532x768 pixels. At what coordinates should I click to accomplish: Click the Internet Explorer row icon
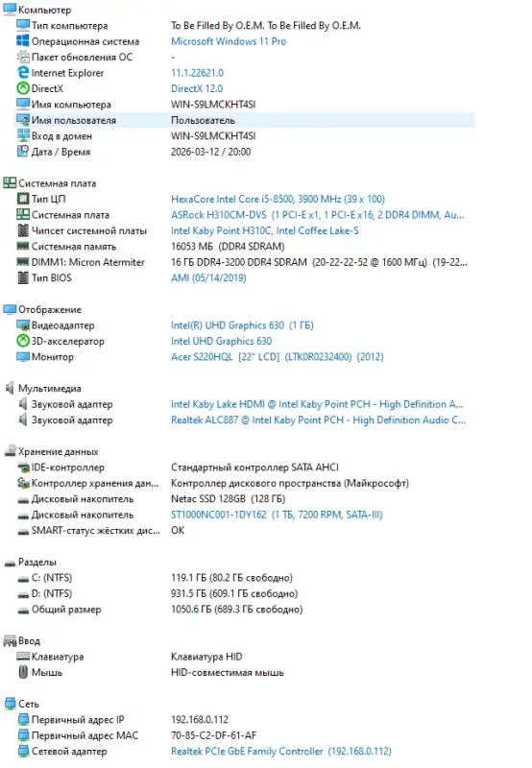click(x=22, y=73)
